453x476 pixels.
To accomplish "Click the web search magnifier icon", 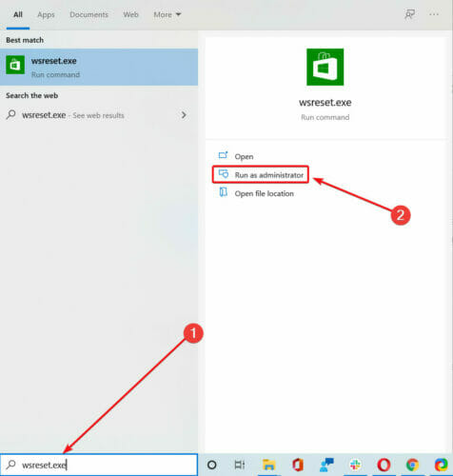I will (11, 114).
